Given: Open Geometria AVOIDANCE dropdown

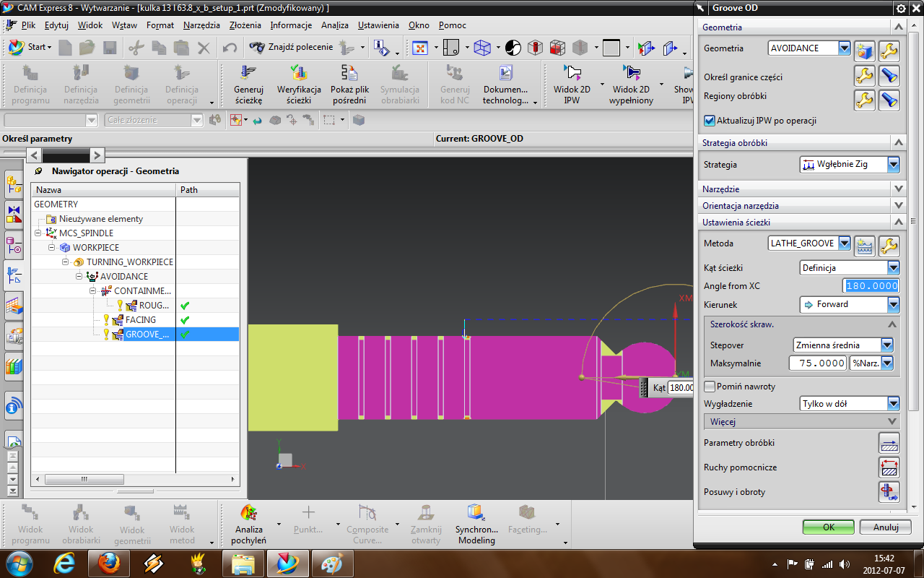Looking at the screenshot, I should click(845, 48).
